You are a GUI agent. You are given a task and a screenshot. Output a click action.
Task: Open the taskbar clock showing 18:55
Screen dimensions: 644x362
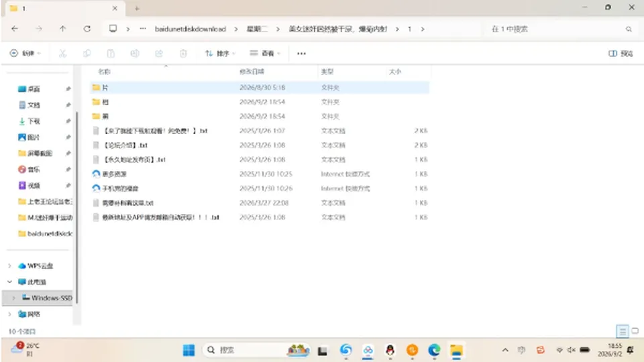tap(610, 350)
